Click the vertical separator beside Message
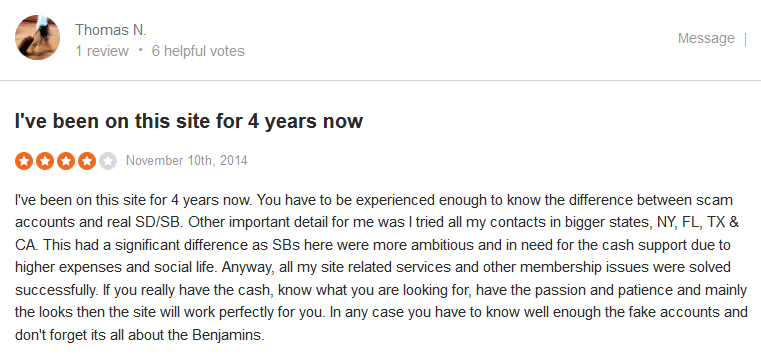Viewport: 761px width, 362px height. tap(745, 38)
